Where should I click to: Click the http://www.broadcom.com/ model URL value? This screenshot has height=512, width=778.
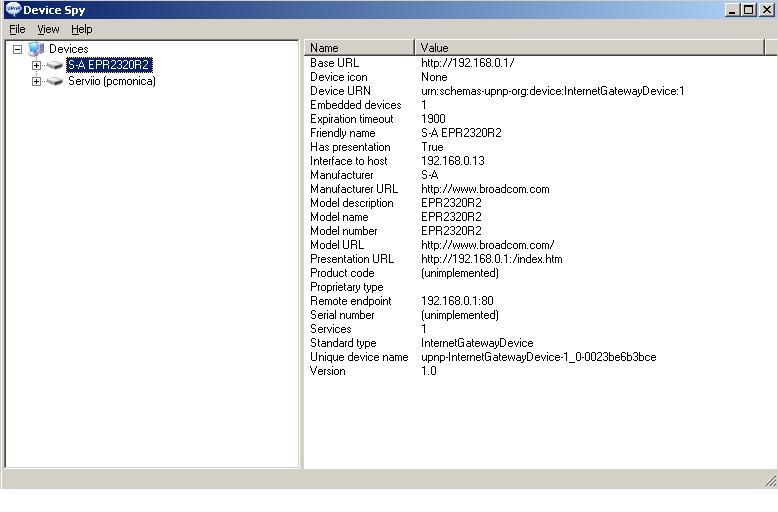point(488,245)
